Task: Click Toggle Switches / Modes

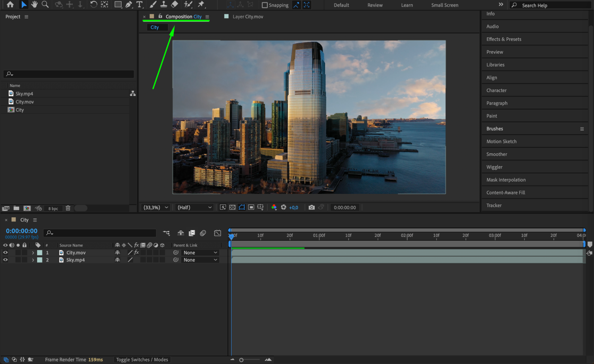Action: point(142,360)
